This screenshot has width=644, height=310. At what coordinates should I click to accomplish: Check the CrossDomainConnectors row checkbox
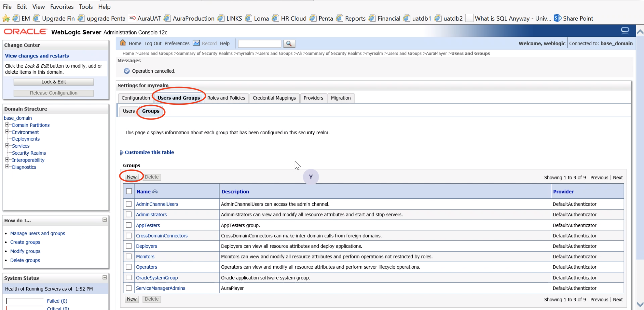click(x=129, y=236)
